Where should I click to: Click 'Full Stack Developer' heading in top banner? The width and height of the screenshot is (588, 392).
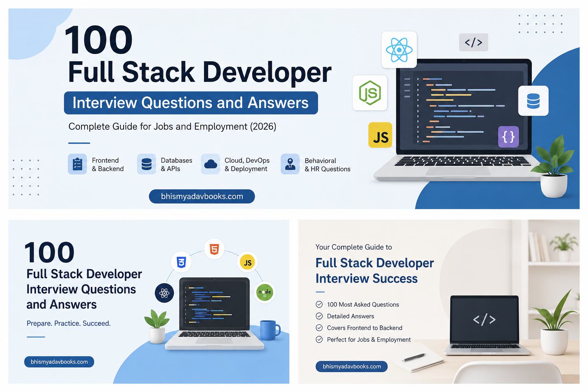tap(199, 72)
